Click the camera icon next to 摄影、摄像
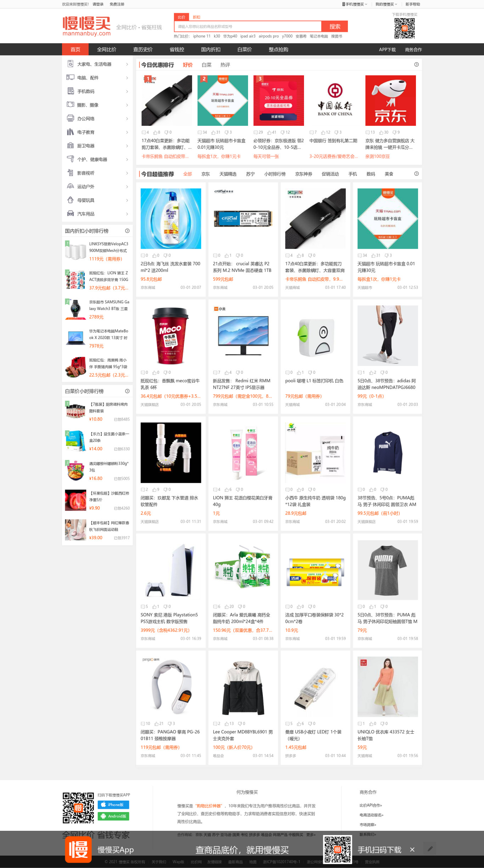 click(x=71, y=105)
